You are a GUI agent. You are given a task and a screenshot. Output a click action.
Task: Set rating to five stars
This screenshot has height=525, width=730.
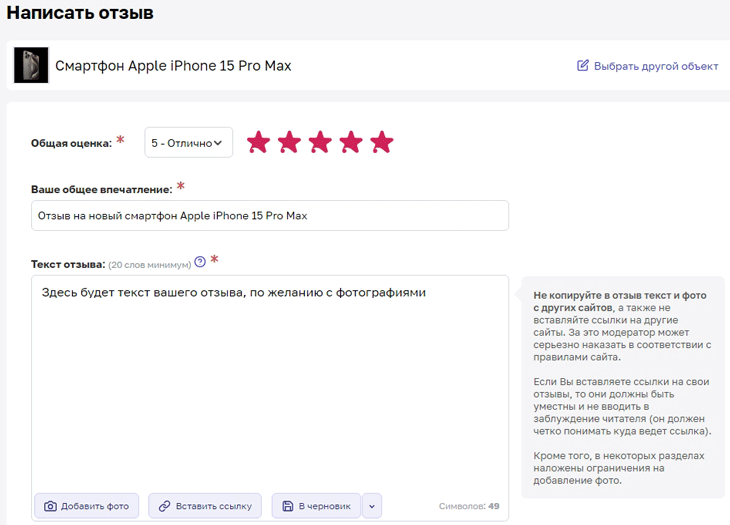coord(382,142)
